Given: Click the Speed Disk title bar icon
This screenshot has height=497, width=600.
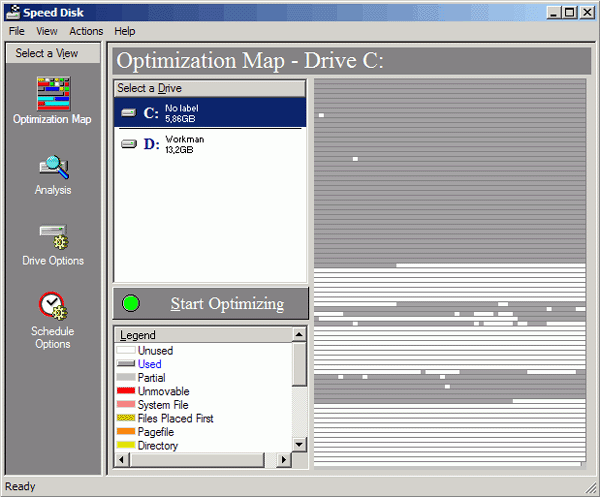Looking at the screenshot, I should click(12, 11).
